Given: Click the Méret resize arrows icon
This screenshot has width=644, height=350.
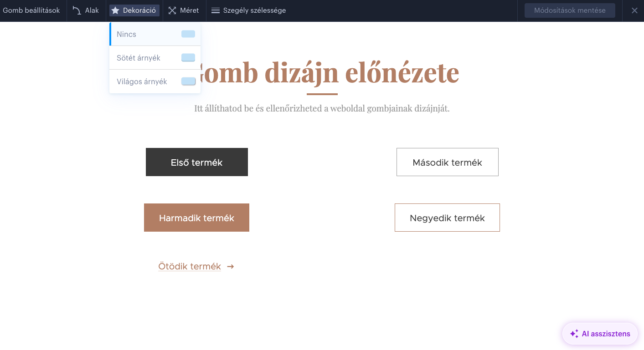Looking at the screenshot, I should [172, 10].
